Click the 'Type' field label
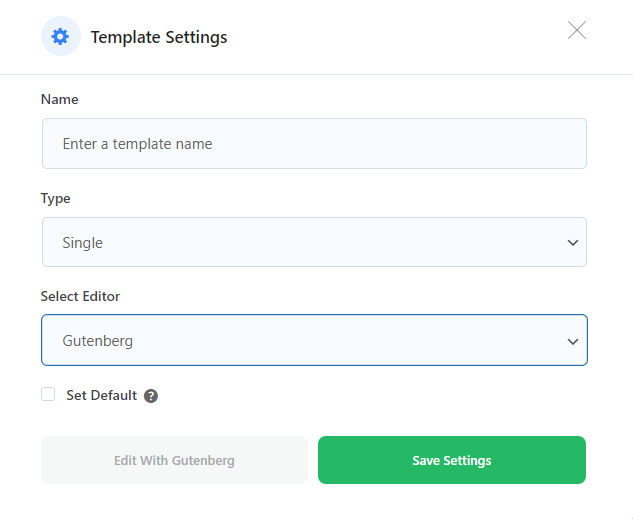 click(x=56, y=198)
